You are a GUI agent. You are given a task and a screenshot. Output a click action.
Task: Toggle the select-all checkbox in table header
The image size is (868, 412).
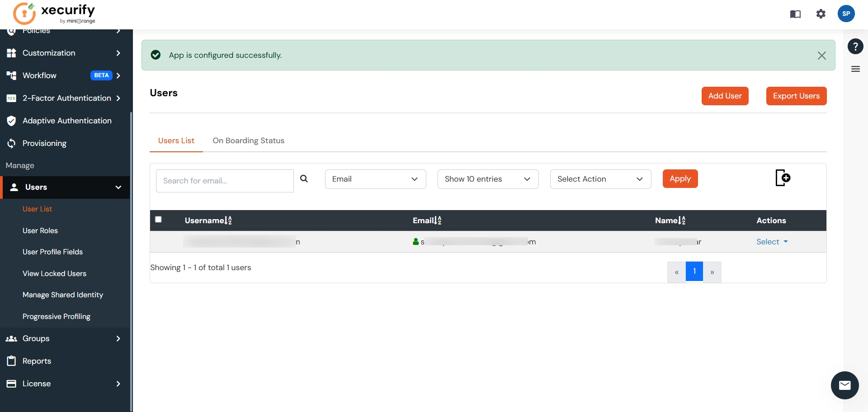click(158, 220)
